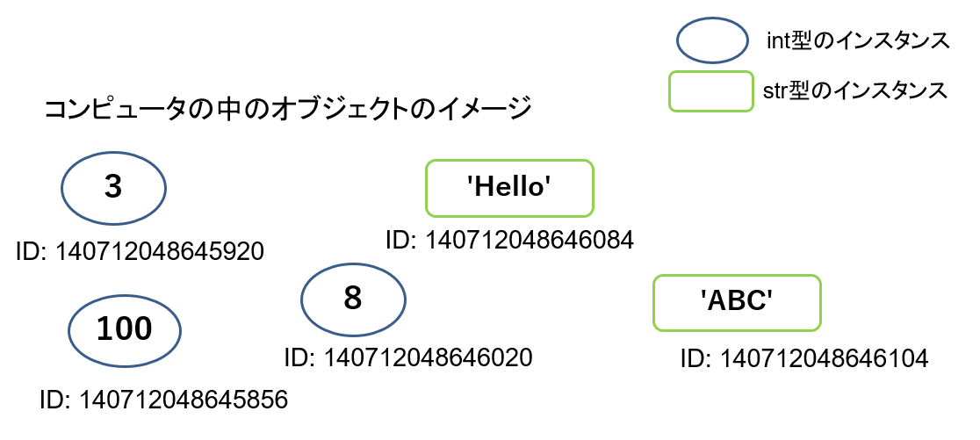Viewport: 980px width, 440px height.
Task: Click the ID label 140712048645920
Action: [x=141, y=252]
